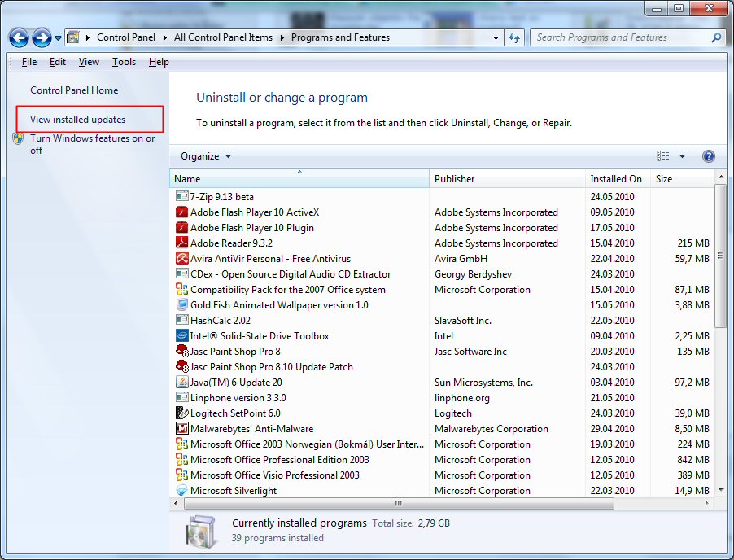This screenshot has height=560, width=734.
Task: Click the vertical scrollbar up arrow
Action: (x=720, y=177)
